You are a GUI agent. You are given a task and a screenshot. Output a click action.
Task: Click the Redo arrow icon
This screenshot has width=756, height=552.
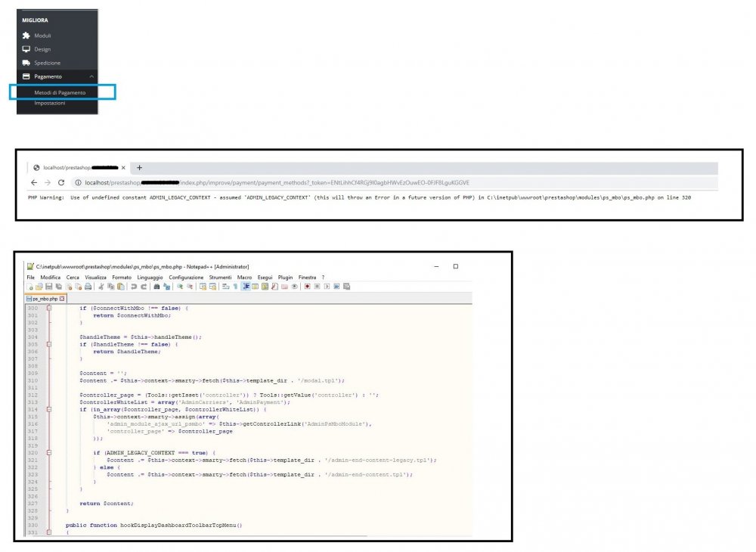[144, 287]
